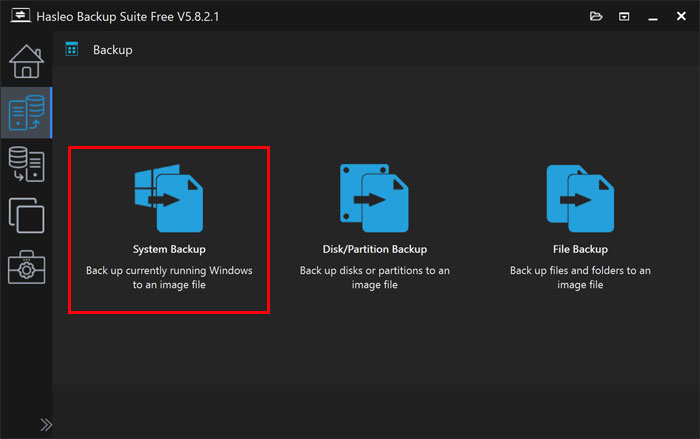The width and height of the screenshot is (700, 439).
Task: Open the dropdown menu icon in title bar
Action: (624, 17)
